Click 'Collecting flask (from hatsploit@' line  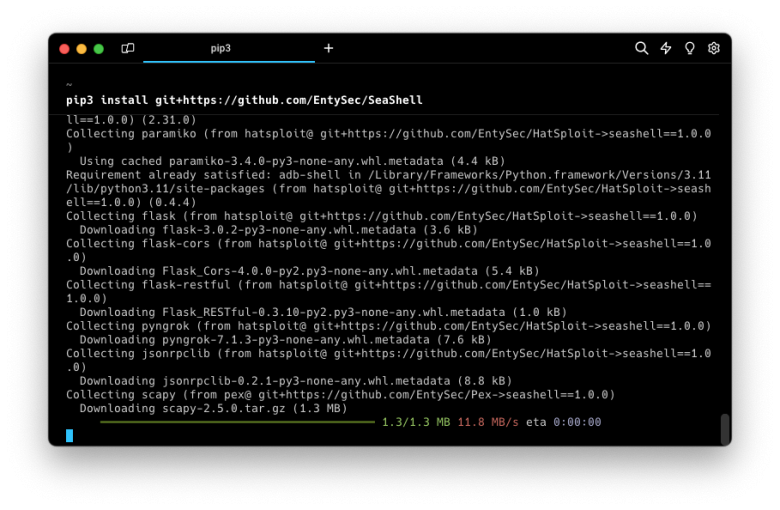pos(382,216)
